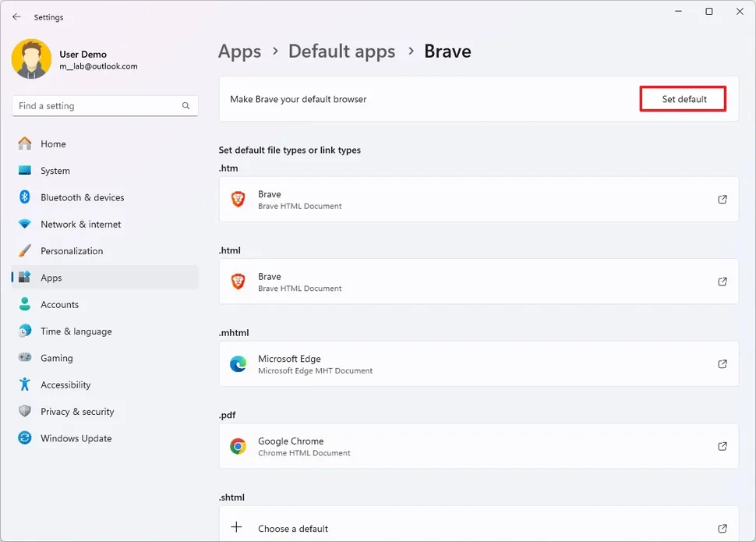Open external link icon for .htm

[x=722, y=200]
